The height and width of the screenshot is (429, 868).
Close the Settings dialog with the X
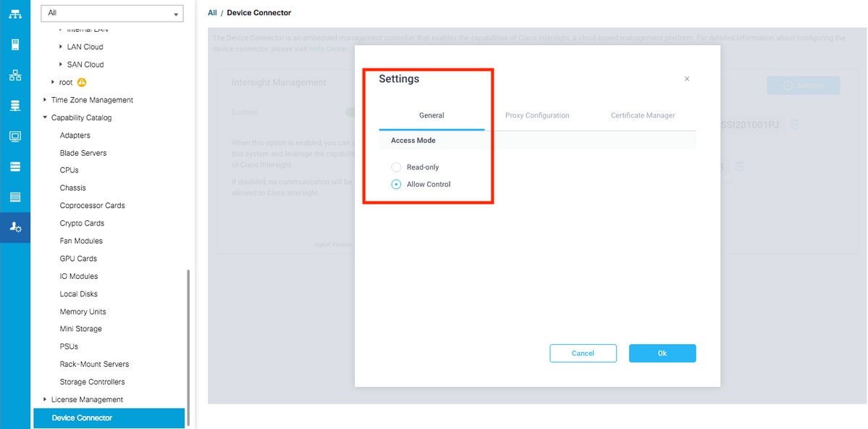(x=687, y=79)
